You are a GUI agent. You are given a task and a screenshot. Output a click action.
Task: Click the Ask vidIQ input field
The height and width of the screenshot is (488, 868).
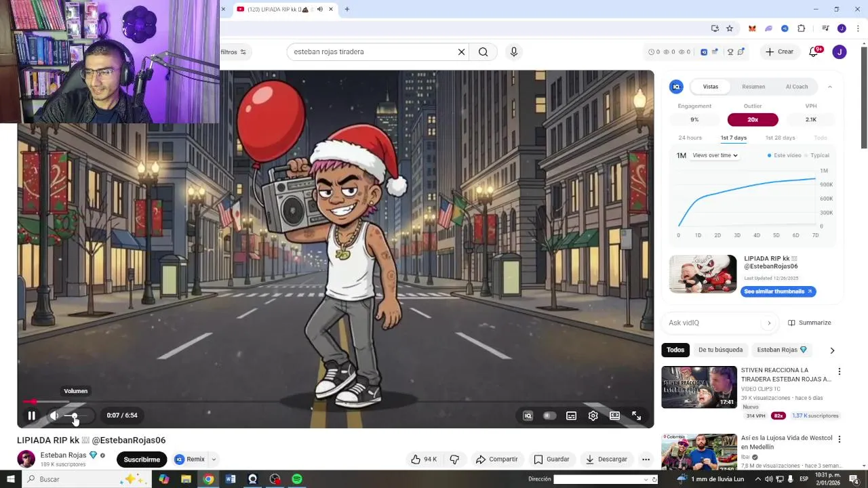tap(712, 323)
